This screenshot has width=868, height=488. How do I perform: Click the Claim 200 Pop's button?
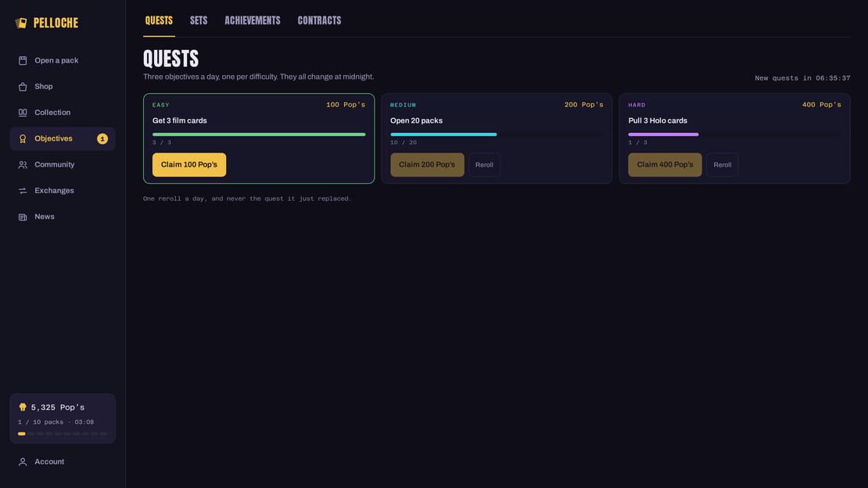[x=428, y=164]
